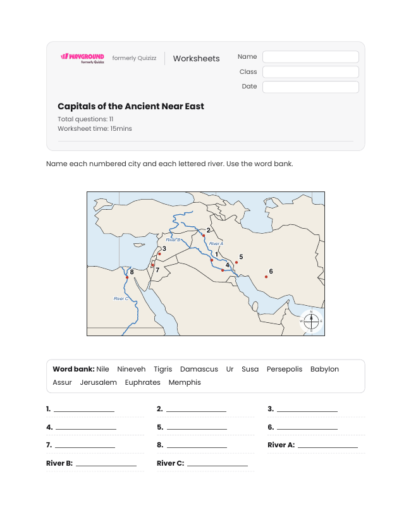The image size is (411, 532).
Task: Select 'Assur' in the word bank
Action: tap(62, 382)
